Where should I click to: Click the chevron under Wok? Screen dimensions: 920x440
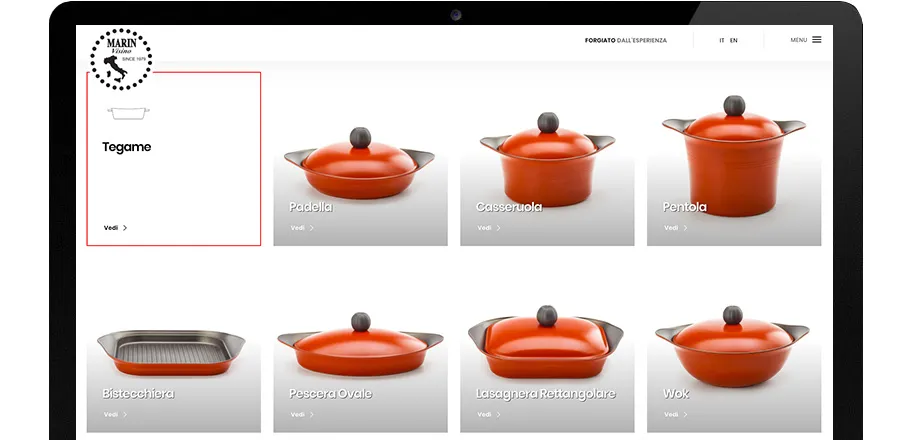(685, 414)
